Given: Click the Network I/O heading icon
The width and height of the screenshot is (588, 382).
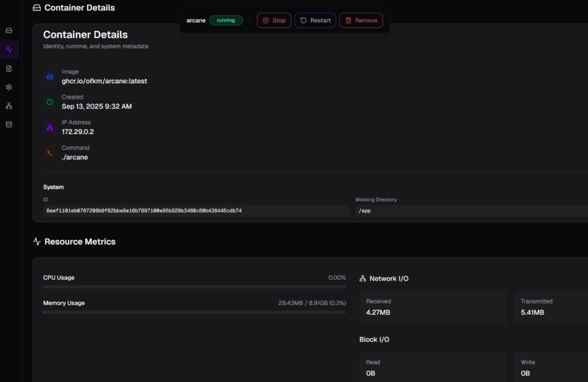Looking at the screenshot, I should pyautogui.click(x=363, y=279).
